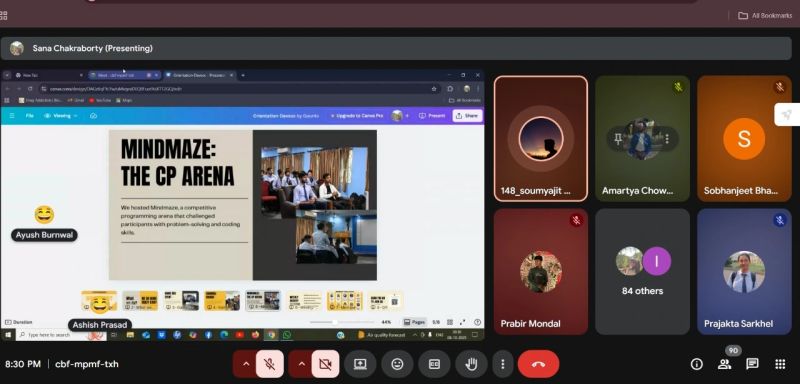Click Canva cloud save status icon
The height and width of the screenshot is (384, 800).
pos(93,116)
